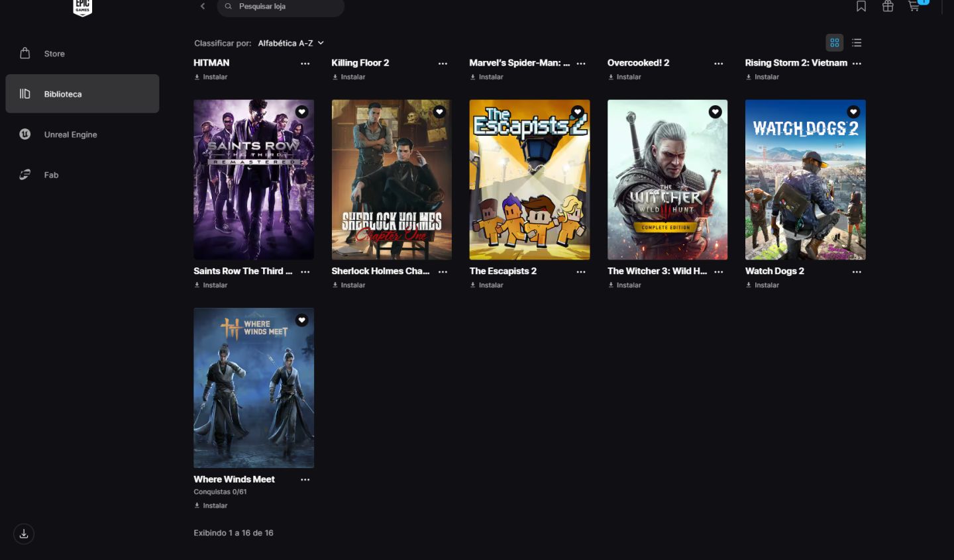Open The Escapists 2 cover art
Image resolution: width=954 pixels, height=560 pixels.
[529, 180]
